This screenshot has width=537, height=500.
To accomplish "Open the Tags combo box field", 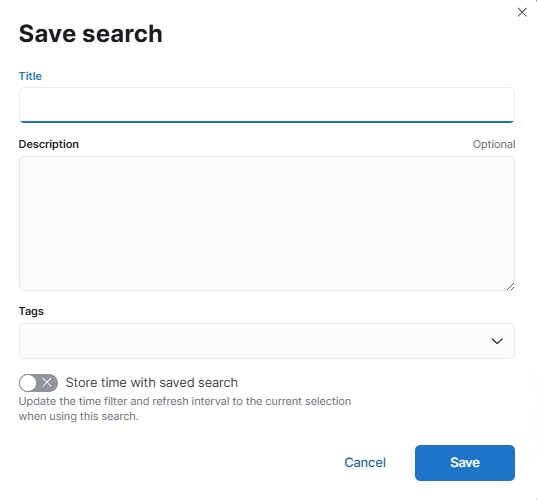I will click(x=267, y=341).
